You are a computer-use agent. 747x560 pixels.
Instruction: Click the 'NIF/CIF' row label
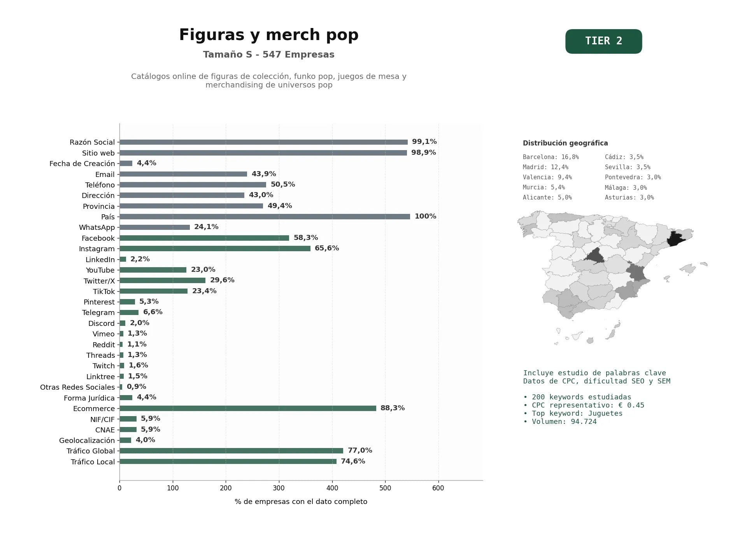click(x=102, y=419)
